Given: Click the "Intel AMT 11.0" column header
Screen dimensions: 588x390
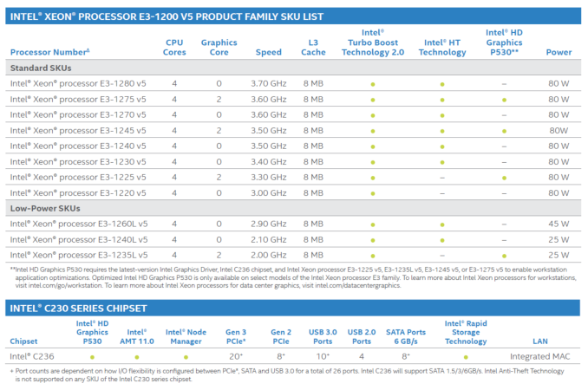Looking at the screenshot, I should 137,336.
